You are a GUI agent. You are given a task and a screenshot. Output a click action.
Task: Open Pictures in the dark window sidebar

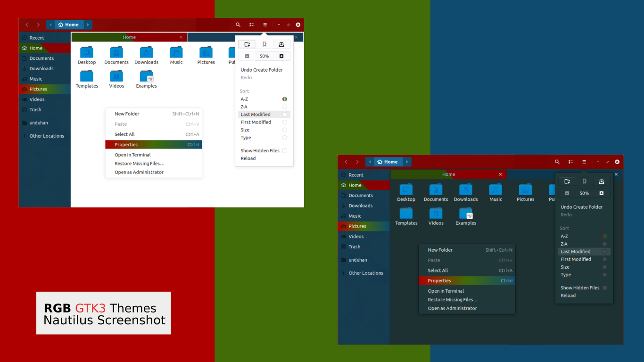click(x=364, y=226)
